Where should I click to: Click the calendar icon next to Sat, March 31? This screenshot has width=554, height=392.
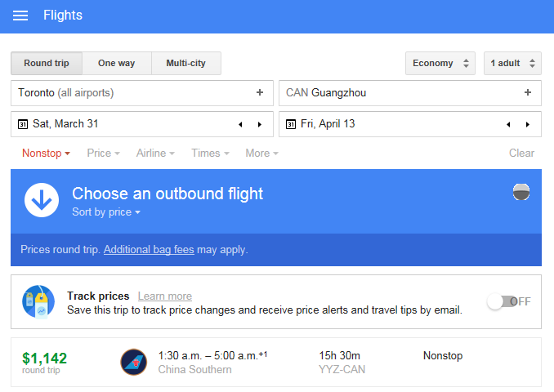(x=23, y=124)
